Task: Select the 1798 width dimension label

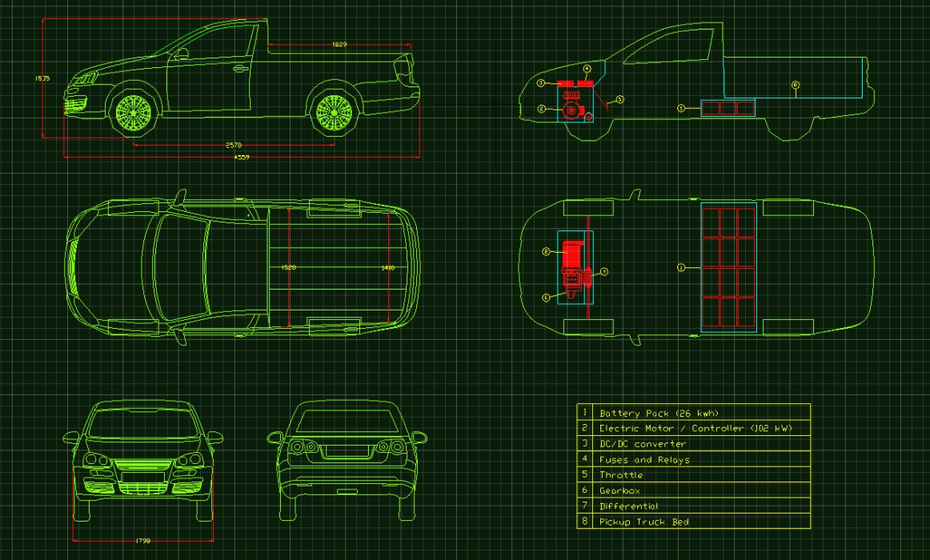Action: tap(143, 541)
